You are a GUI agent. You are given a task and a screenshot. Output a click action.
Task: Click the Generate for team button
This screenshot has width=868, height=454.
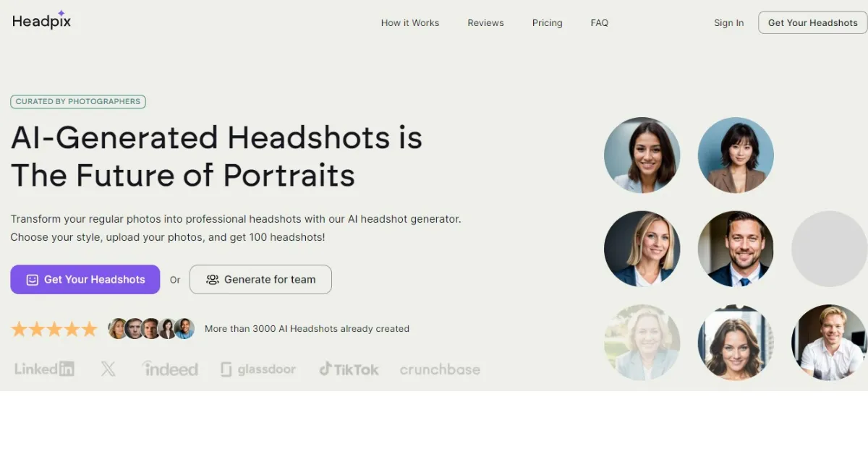[260, 279]
